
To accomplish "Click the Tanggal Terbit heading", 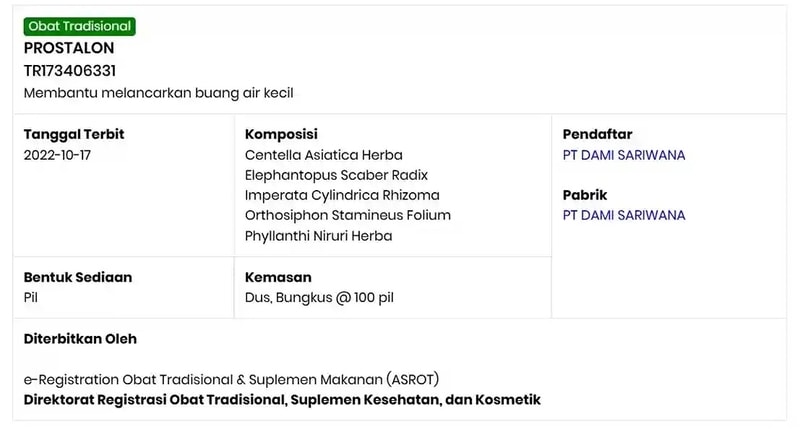I will coord(74,134).
